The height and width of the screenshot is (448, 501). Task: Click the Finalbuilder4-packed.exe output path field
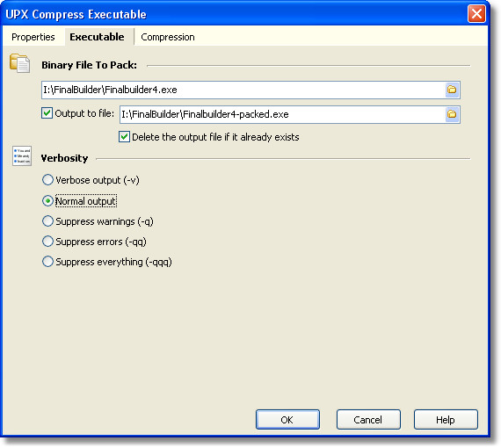click(283, 114)
